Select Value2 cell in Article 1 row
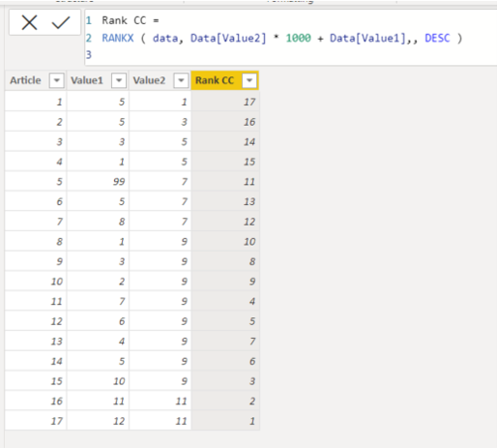The image size is (497, 448). tap(160, 102)
